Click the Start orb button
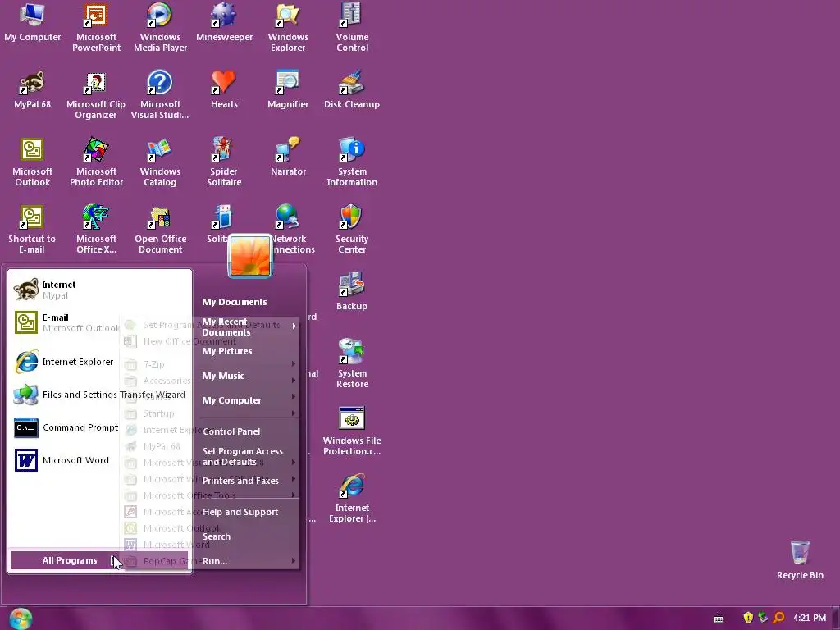 click(x=21, y=619)
